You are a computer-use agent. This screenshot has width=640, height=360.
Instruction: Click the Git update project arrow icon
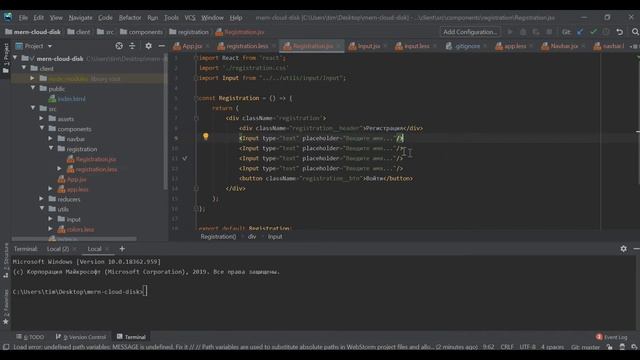tap(580, 32)
